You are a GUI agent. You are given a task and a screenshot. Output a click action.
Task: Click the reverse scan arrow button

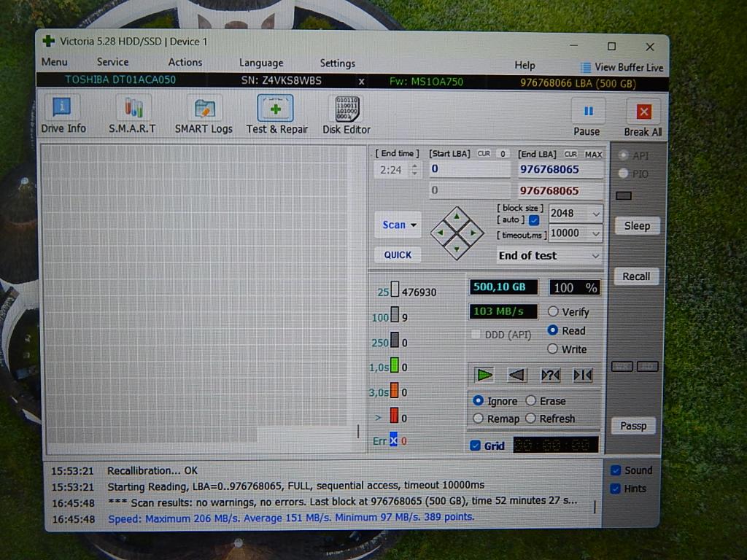(516, 375)
